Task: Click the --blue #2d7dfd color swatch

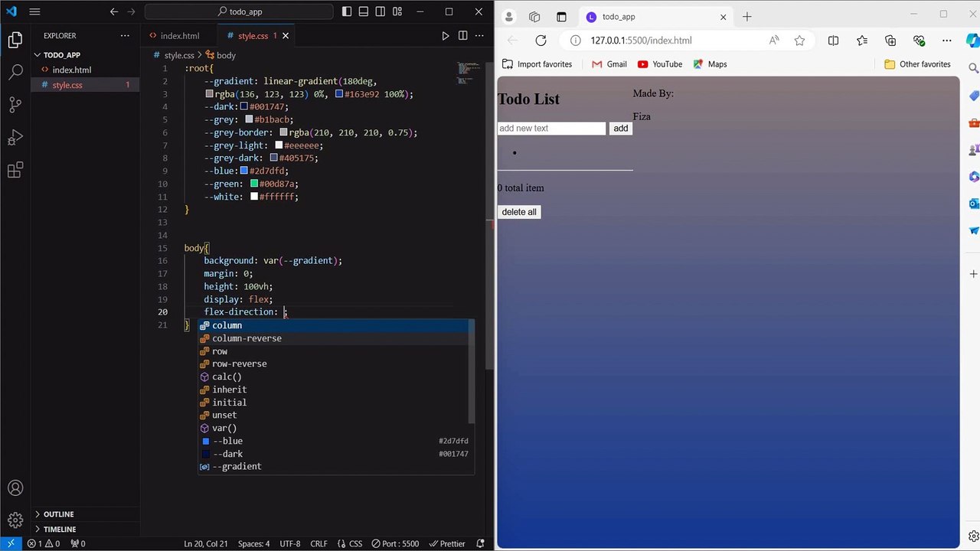Action: point(244,171)
